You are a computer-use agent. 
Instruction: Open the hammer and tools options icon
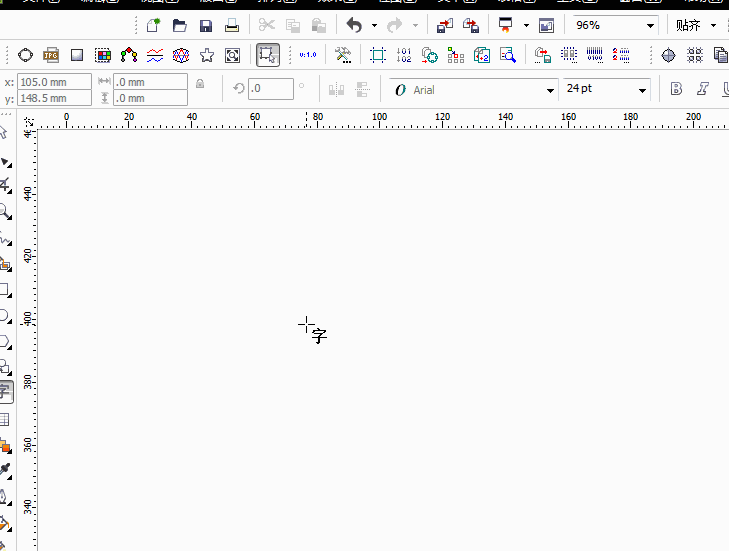(343, 55)
